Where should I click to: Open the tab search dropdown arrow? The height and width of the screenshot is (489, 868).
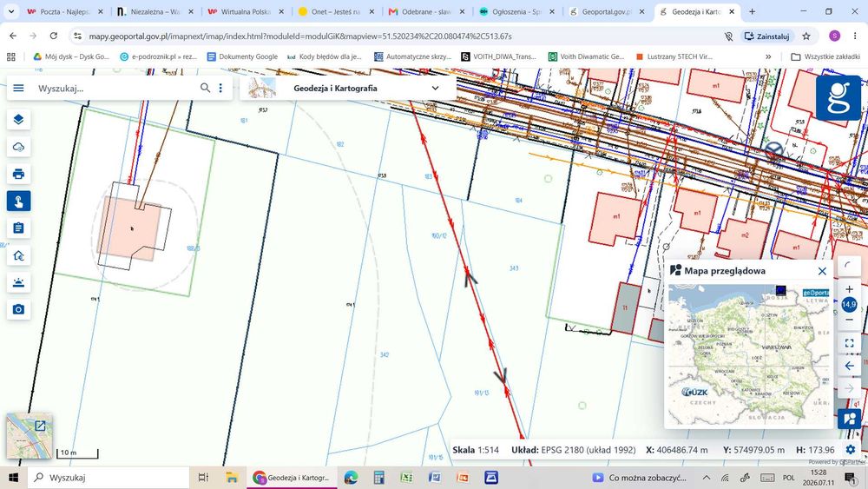click(11, 11)
